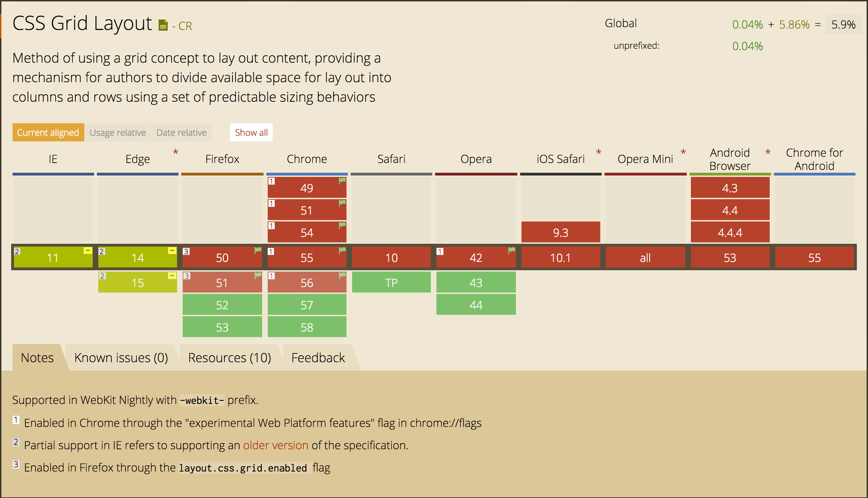Image resolution: width=868 pixels, height=498 pixels.
Task: Select the Date relative view
Action: coord(181,132)
